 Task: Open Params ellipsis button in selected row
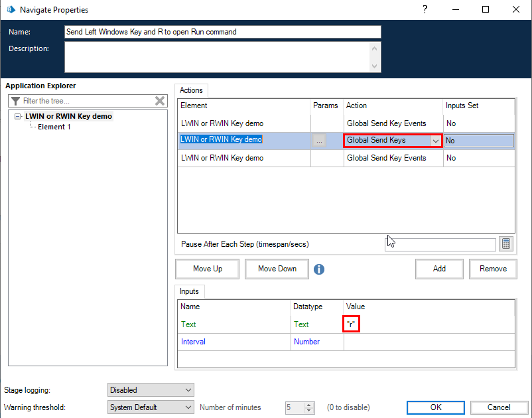(x=319, y=141)
